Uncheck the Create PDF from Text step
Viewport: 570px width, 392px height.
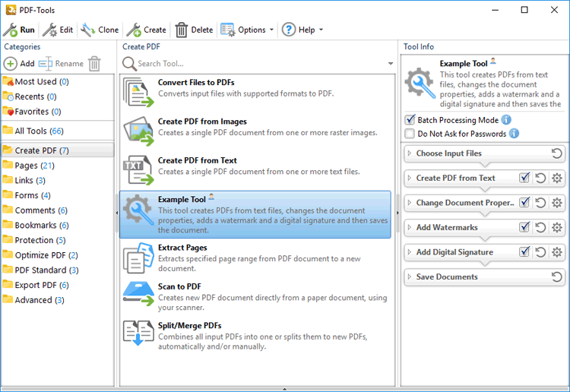click(x=524, y=178)
